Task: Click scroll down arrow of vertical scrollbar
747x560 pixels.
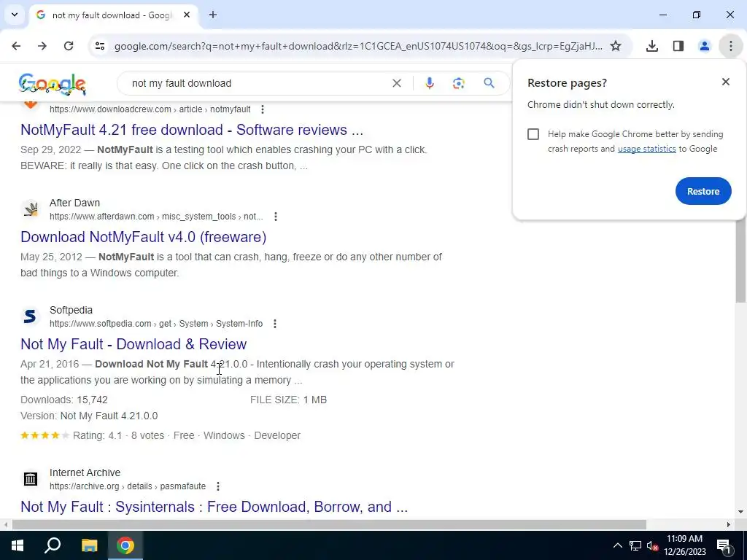Action: click(740, 513)
